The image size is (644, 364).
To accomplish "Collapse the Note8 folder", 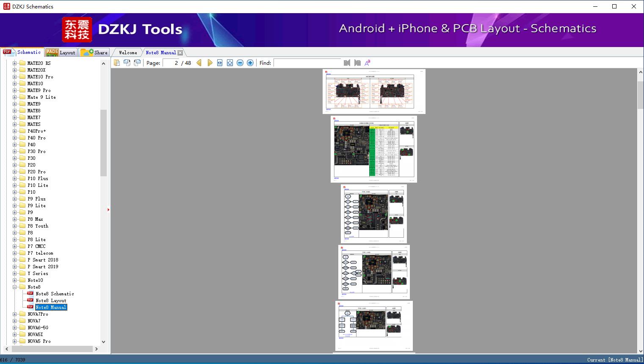I will pyautogui.click(x=15, y=287).
